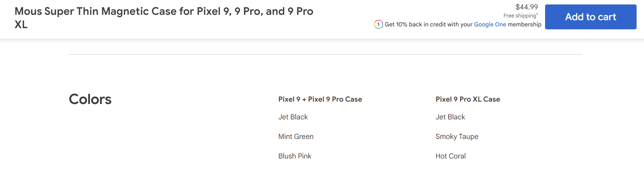Click the Mous Super Thin Magnetic Case title
Viewport: 644px width, 189px height.
click(x=164, y=12)
